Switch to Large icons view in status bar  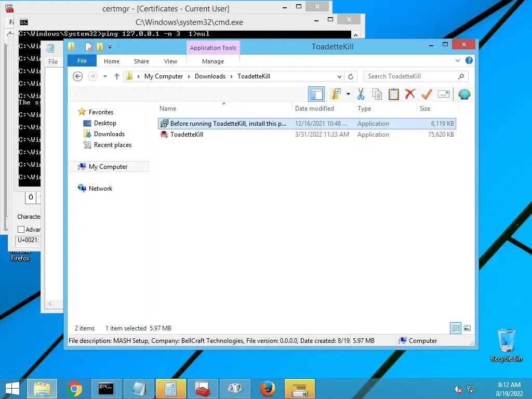pyautogui.click(x=467, y=328)
